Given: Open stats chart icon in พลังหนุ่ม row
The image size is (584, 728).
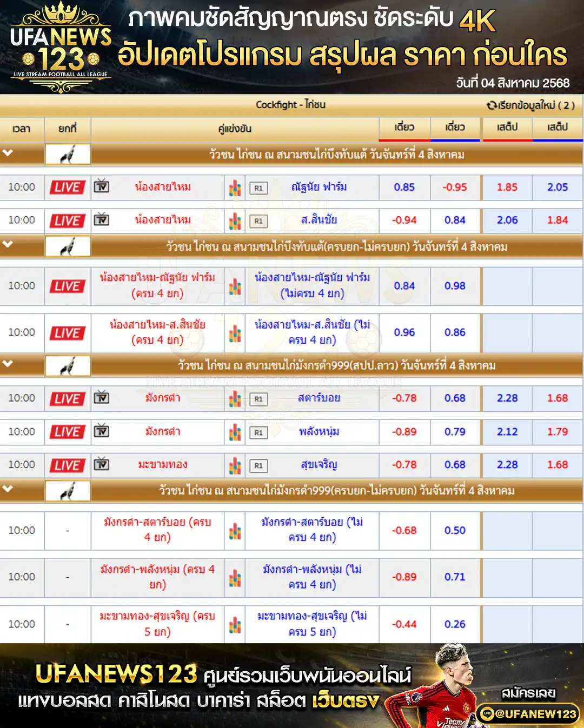Looking at the screenshot, I should (x=235, y=432).
